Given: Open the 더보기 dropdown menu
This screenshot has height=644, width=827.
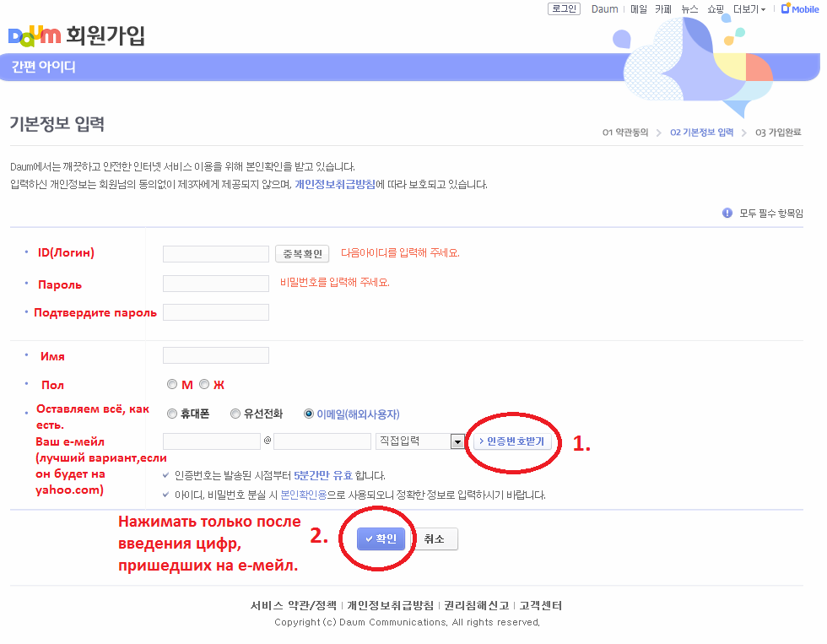Looking at the screenshot, I should 749,9.
